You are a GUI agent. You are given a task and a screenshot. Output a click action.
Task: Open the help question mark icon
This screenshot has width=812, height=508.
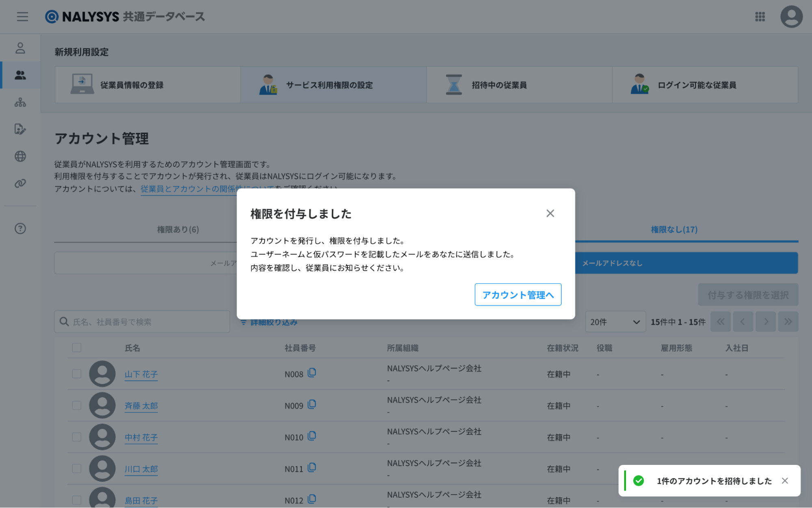20,228
